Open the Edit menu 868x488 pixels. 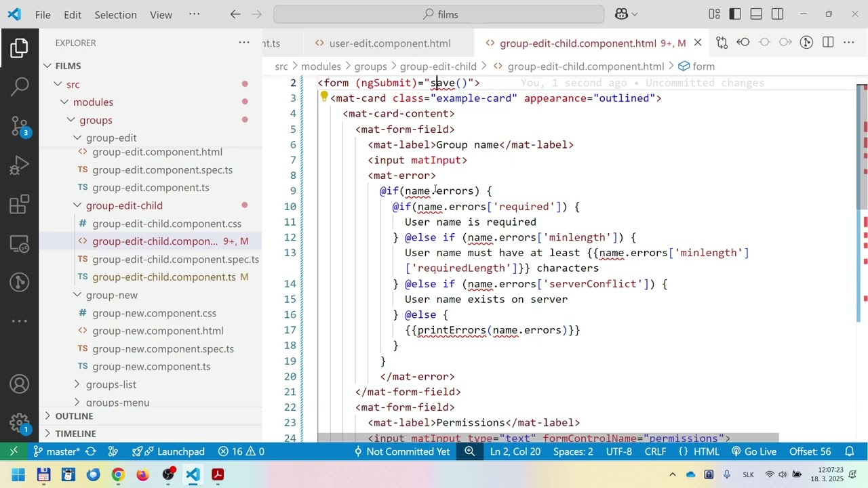73,14
